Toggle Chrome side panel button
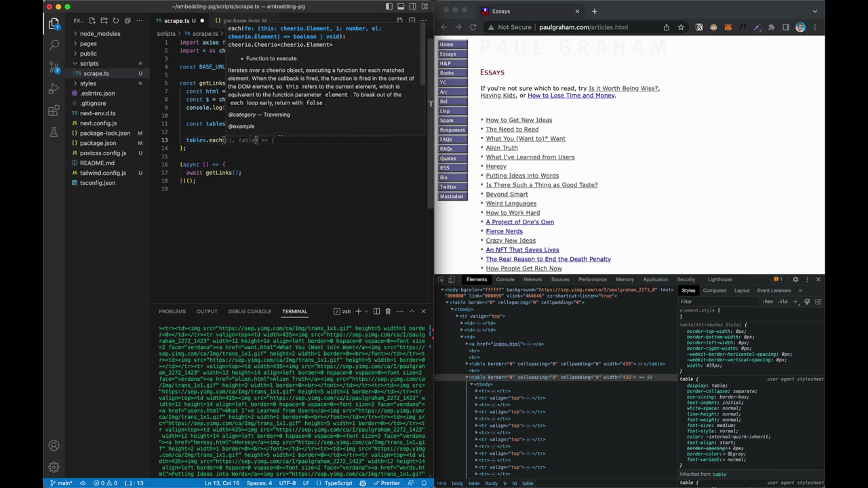 pyautogui.click(x=786, y=27)
